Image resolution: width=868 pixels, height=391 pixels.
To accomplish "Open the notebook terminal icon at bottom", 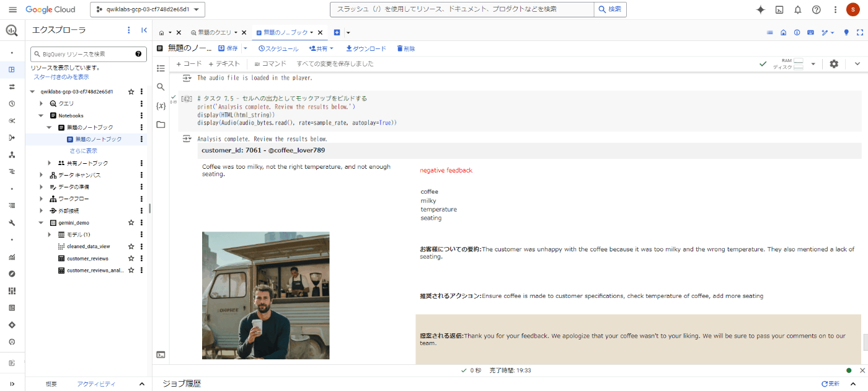I will (161, 354).
